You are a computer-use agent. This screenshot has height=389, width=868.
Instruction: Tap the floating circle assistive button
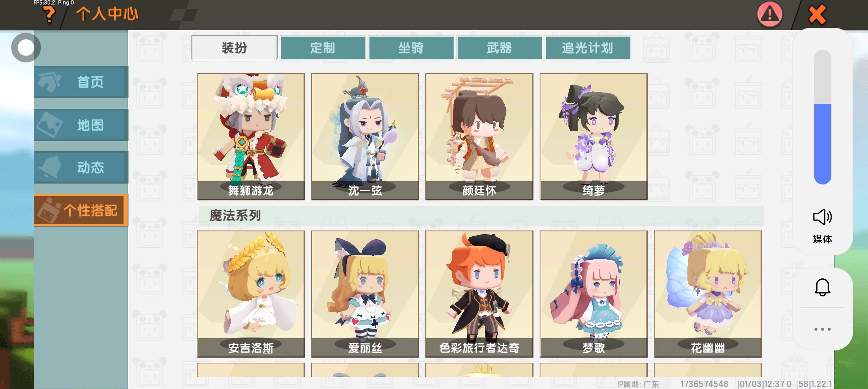26,48
